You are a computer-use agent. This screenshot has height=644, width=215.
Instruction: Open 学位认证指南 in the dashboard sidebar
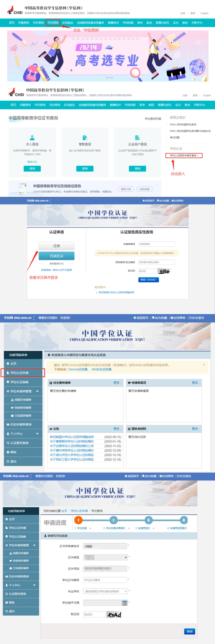click(x=23, y=382)
